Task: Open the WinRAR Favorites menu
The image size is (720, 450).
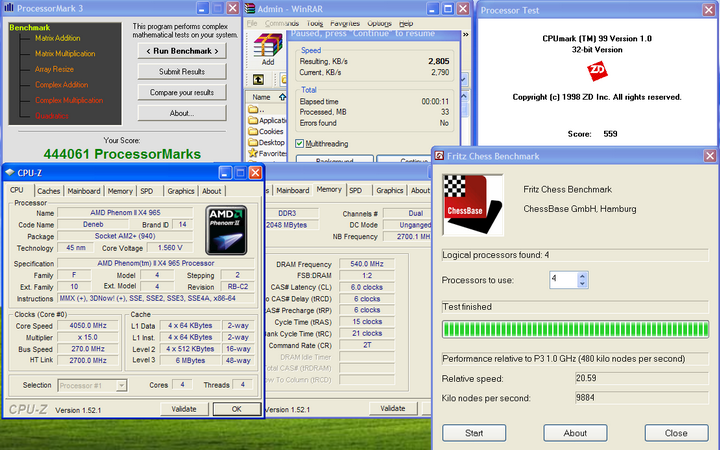Action: coord(345,23)
